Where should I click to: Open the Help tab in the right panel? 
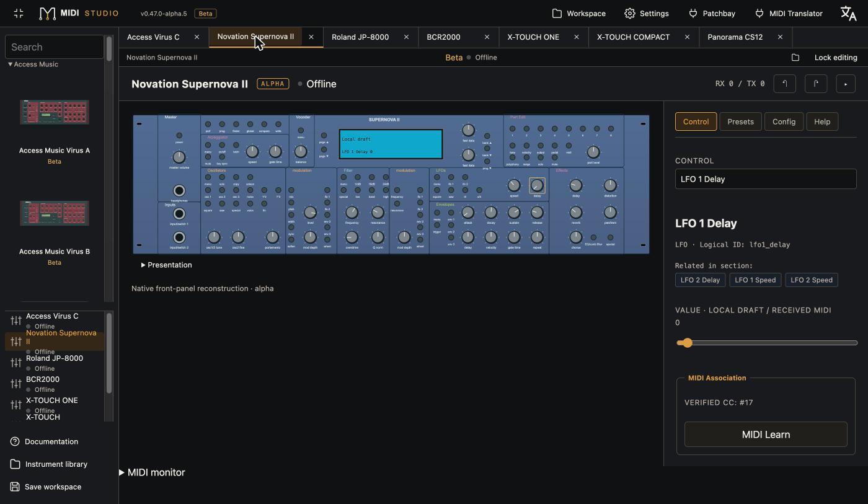coord(822,122)
